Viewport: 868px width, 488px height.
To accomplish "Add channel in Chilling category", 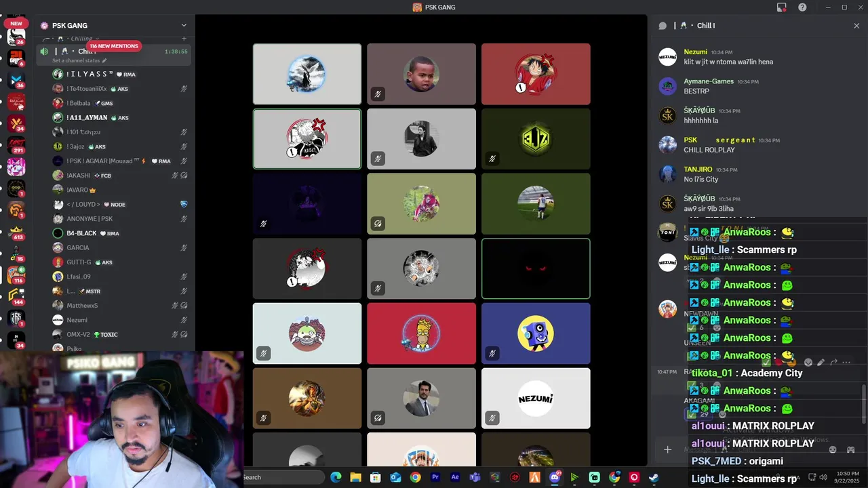I will [x=184, y=39].
